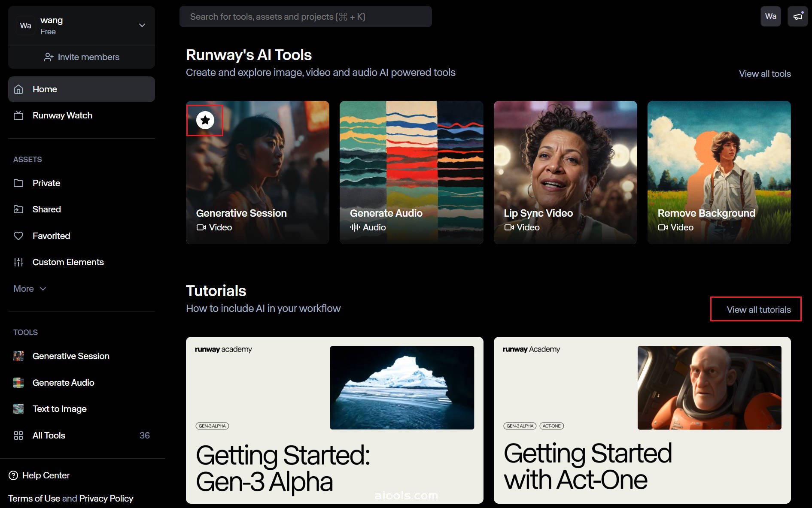Click the Generative Session tool thumbnail icon
The width and height of the screenshot is (812, 508).
[x=18, y=356]
